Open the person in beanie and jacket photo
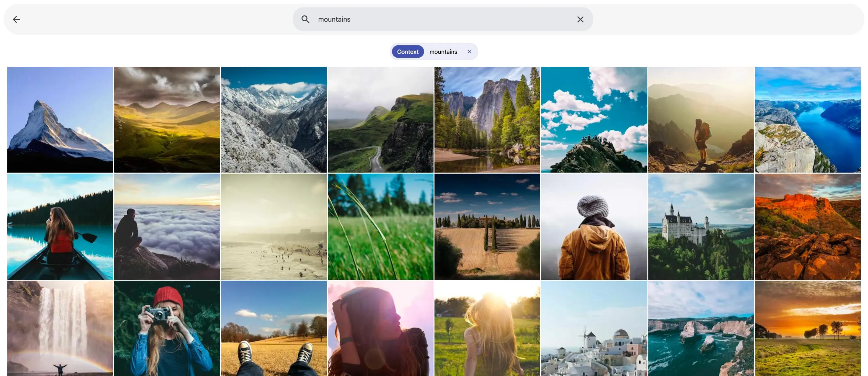This screenshot has width=868, height=376. 594,227
